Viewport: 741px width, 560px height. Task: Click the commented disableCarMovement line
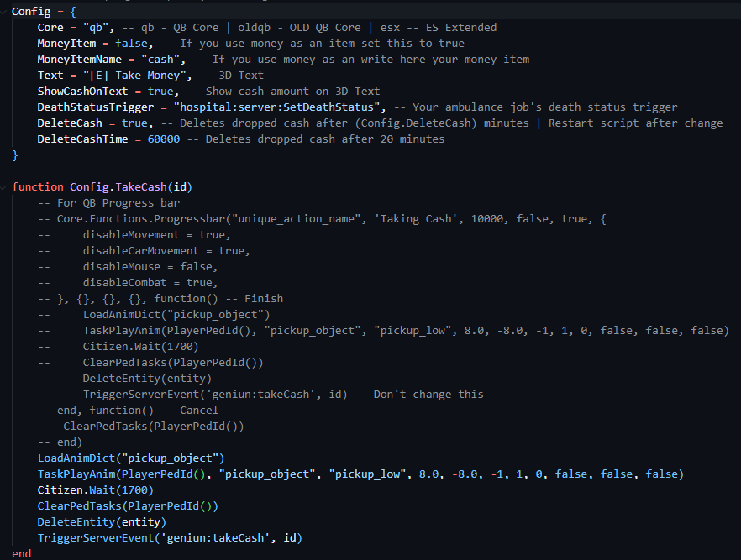coord(144,251)
